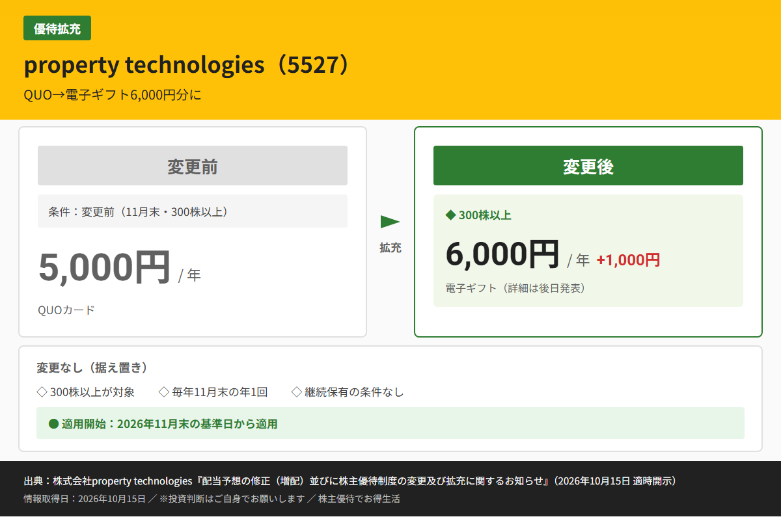Click the 5,000円 amount
This screenshot has width=781, height=532.
pyautogui.click(x=105, y=267)
